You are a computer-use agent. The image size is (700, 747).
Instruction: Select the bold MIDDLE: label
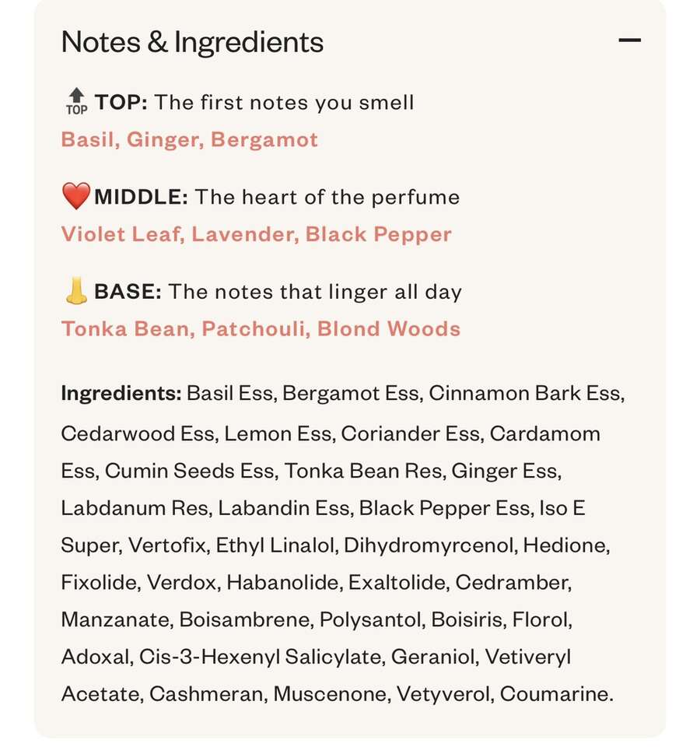[141, 197]
